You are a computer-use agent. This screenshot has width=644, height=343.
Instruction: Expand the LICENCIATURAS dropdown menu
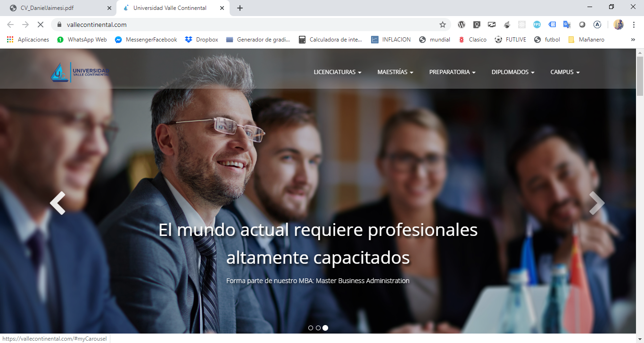click(x=338, y=72)
